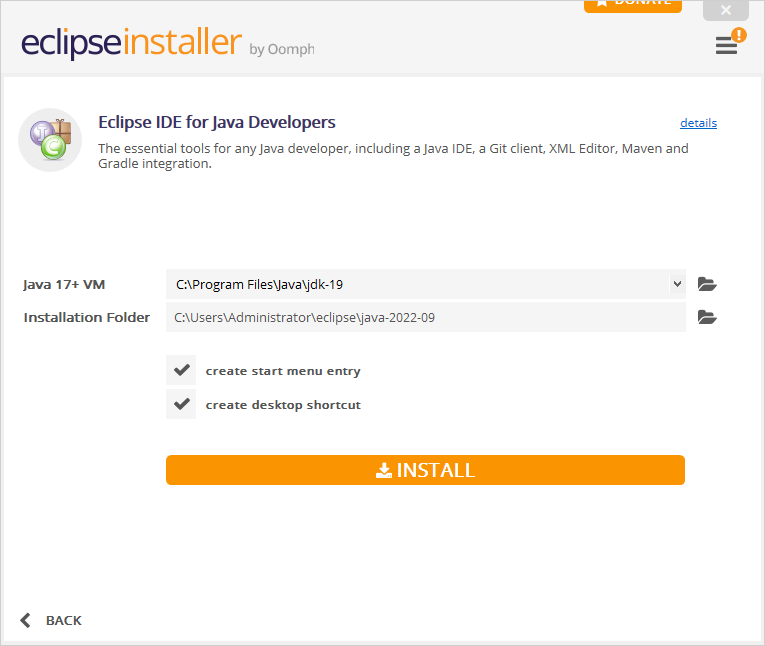Click the Installation Folder path field
Viewport: 765px width, 646px height.
(x=425, y=318)
